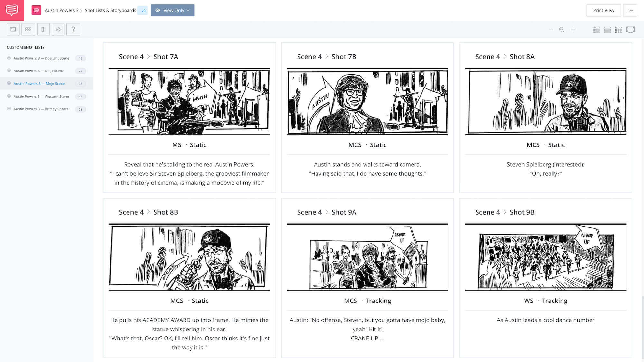Screen dimensions: 644x362
Task: Click the Shot 9A storyboard thumbnail
Action: (367, 257)
